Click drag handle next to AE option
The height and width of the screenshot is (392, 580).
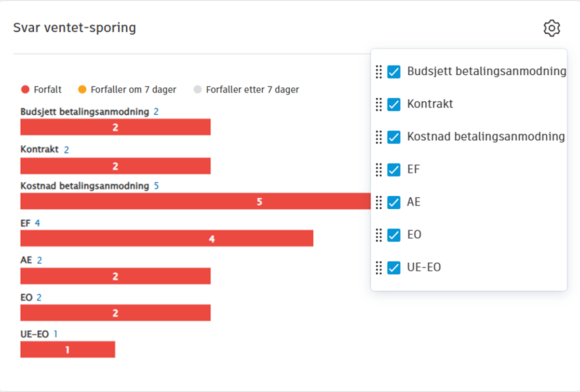pyautogui.click(x=379, y=202)
